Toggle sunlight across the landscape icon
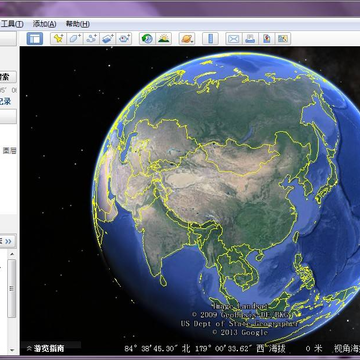 point(164,39)
